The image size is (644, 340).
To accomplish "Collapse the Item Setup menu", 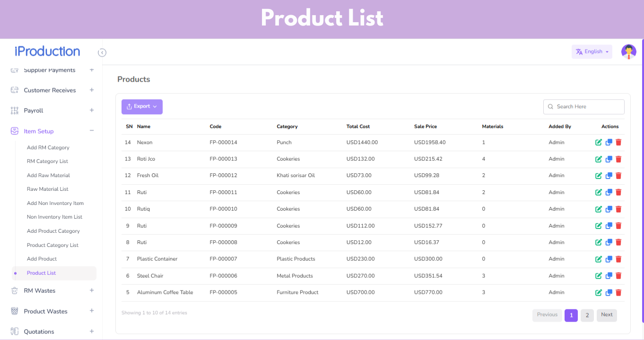I will [x=92, y=131].
